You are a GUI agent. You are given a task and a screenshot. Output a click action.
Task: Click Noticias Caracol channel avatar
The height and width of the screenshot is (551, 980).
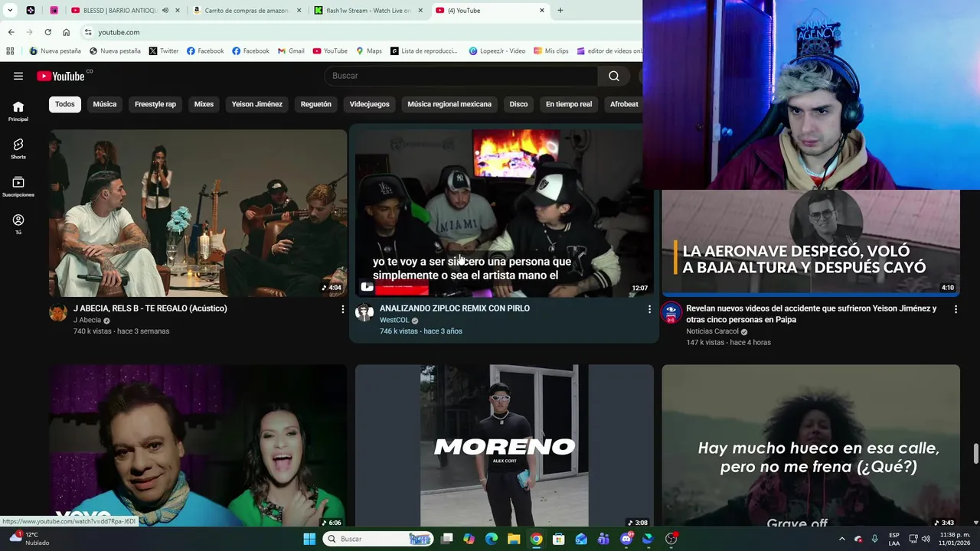[x=671, y=312]
